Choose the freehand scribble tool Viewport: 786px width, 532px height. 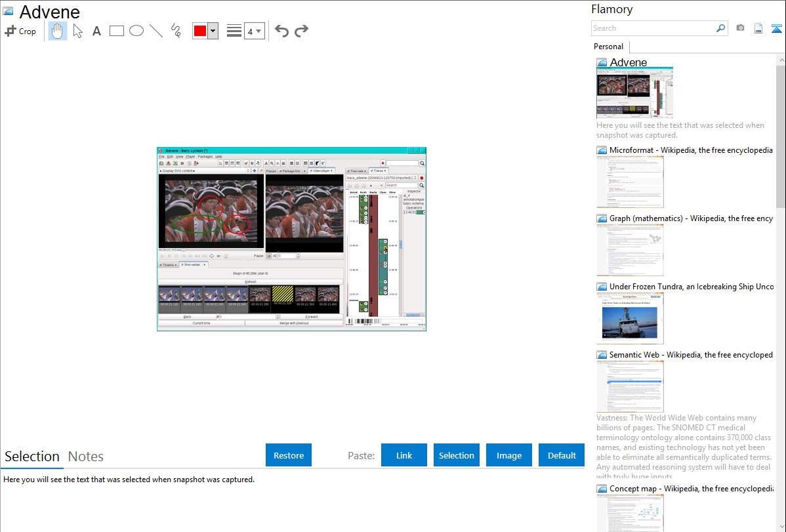(x=176, y=31)
